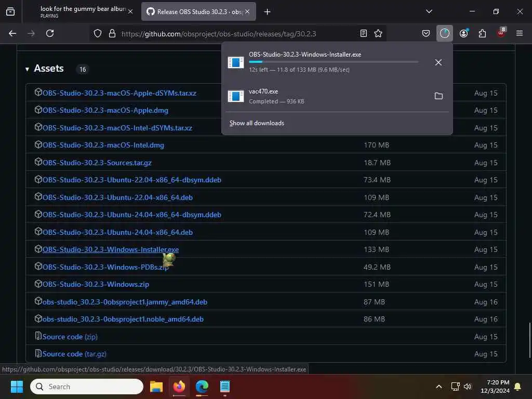Click the taskbar Search box
Viewport: 532px width, 399px height.
point(87,387)
